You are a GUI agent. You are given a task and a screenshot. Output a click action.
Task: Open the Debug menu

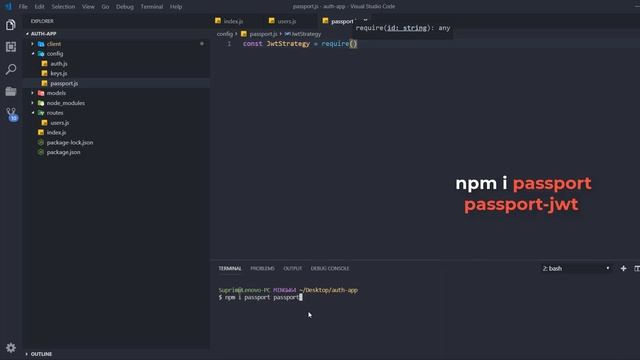(125, 7)
